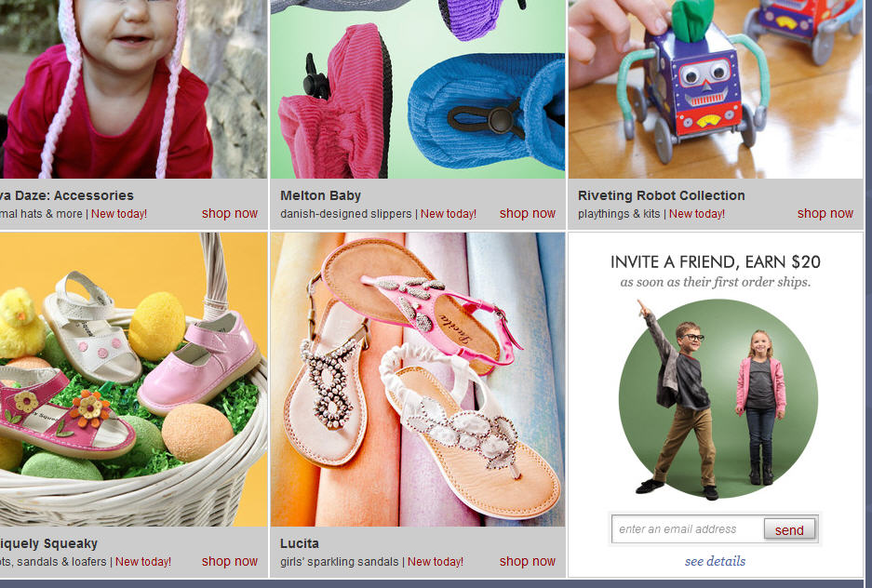Select the Riveting Robot Collection title
This screenshot has height=588, width=872.
pos(662,195)
